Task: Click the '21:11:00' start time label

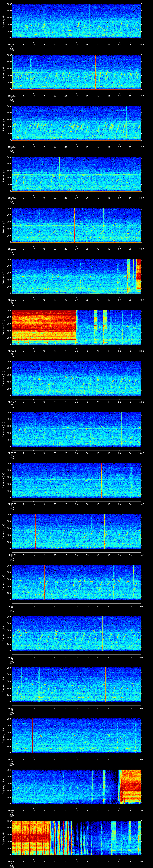Action: click(x=12, y=555)
